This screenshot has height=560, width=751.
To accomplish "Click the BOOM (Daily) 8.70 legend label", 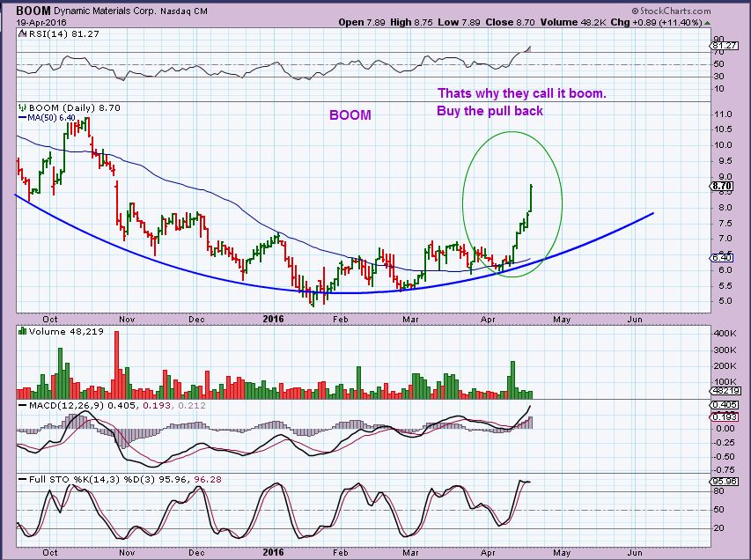I will (74, 107).
